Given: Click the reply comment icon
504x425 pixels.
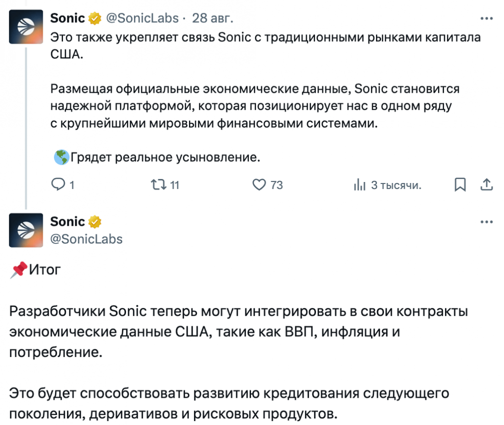Looking at the screenshot, I should coord(58,185).
